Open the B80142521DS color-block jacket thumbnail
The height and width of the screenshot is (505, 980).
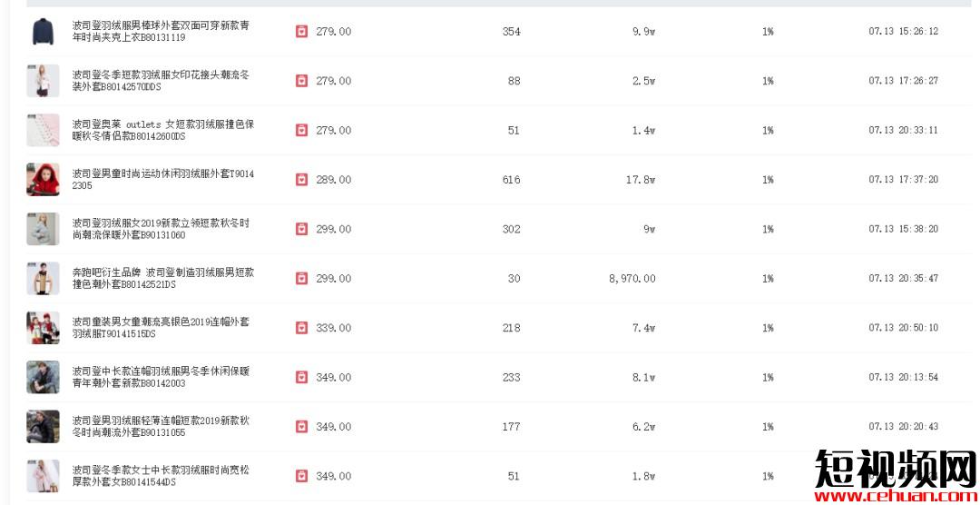point(43,279)
